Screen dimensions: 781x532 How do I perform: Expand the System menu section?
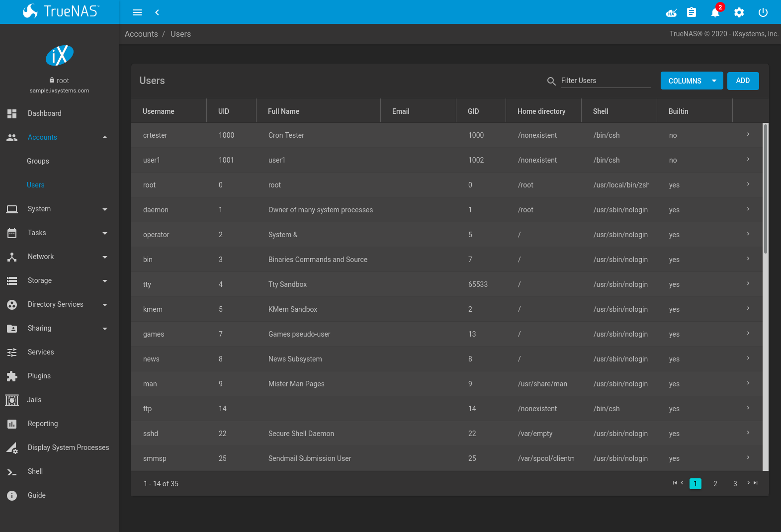click(x=60, y=209)
